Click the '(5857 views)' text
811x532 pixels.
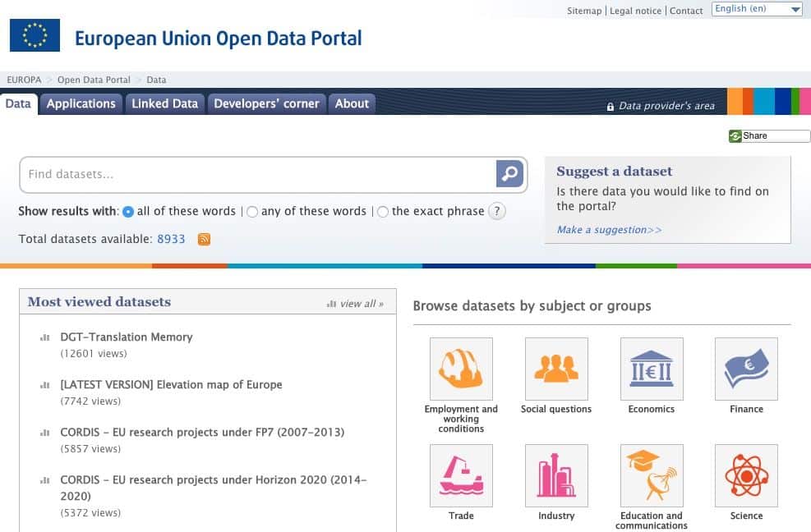tap(90, 449)
